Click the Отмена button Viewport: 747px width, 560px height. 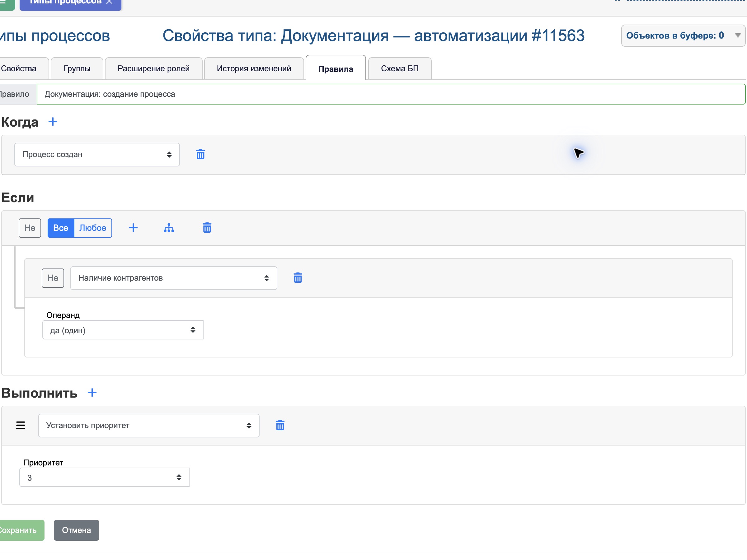(76, 530)
